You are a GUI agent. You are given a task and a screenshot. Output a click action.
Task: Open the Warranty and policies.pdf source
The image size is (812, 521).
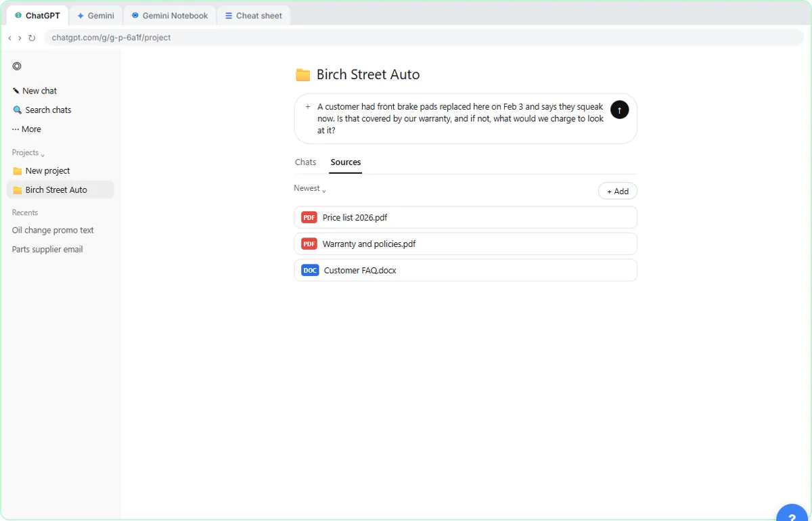(x=466, y=244)
